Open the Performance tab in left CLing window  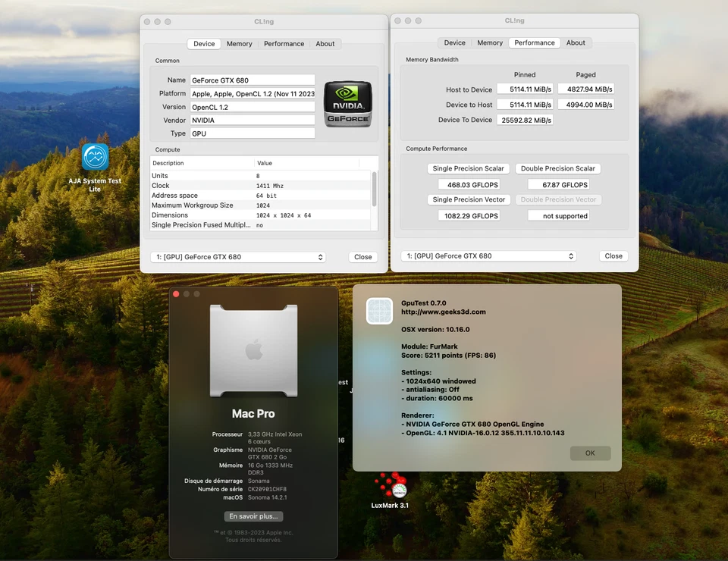(284, 43)
